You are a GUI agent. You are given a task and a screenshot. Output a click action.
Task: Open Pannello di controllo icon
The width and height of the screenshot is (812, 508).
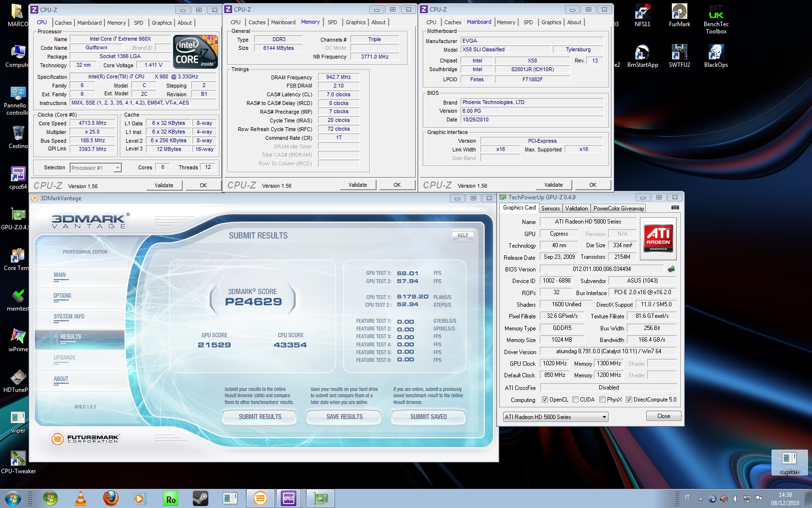coord(17,101)
